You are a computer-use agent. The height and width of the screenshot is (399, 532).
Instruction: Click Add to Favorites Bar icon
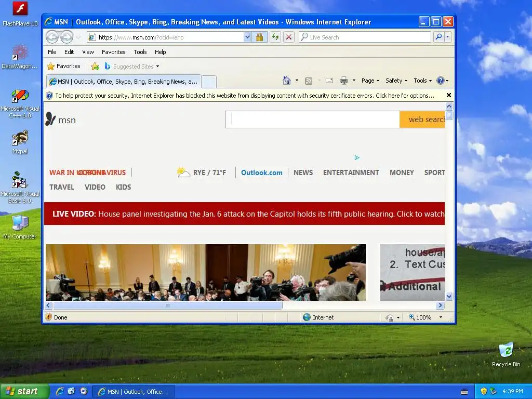coord(96,66)
